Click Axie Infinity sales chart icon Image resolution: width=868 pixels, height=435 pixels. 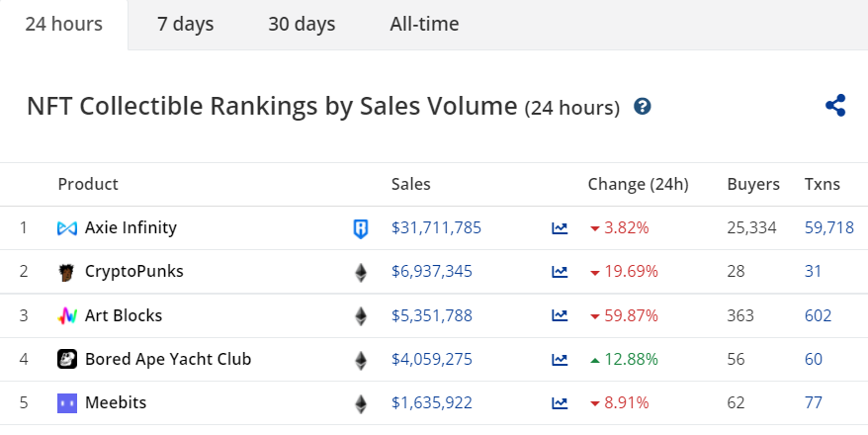click(x=560, y=228)
